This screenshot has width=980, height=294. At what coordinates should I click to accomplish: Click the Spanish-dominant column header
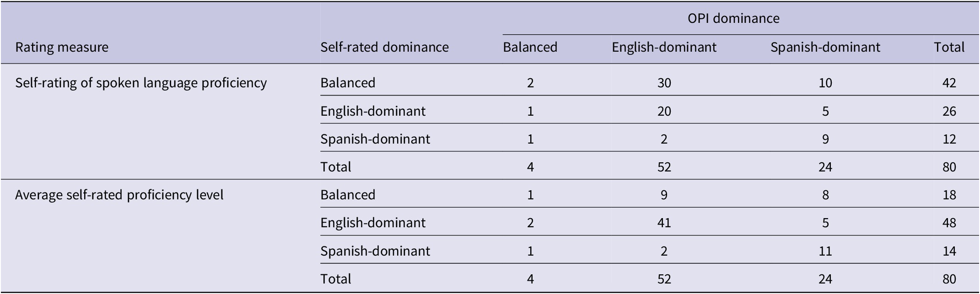pos(825,47)
